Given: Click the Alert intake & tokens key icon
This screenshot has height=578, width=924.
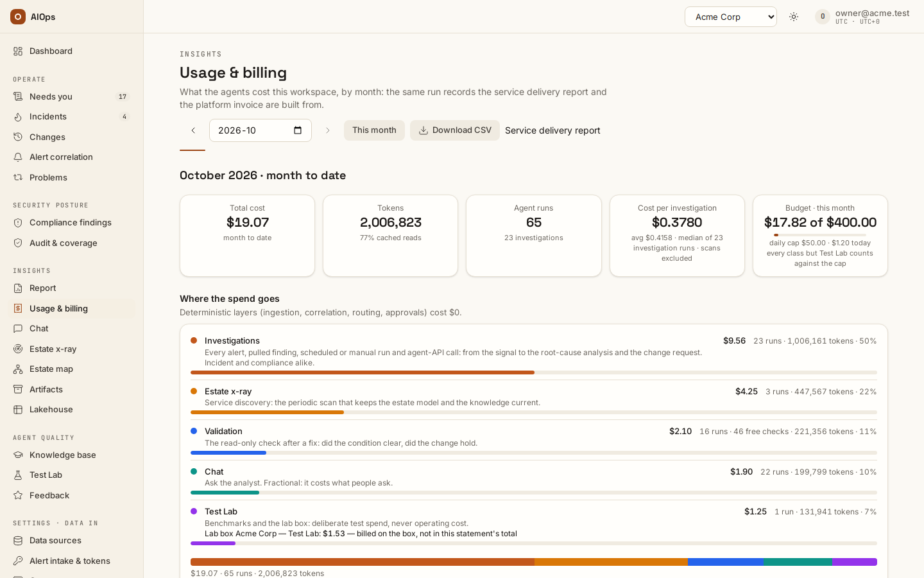Looking at the screenshot, I should [18, 561].
